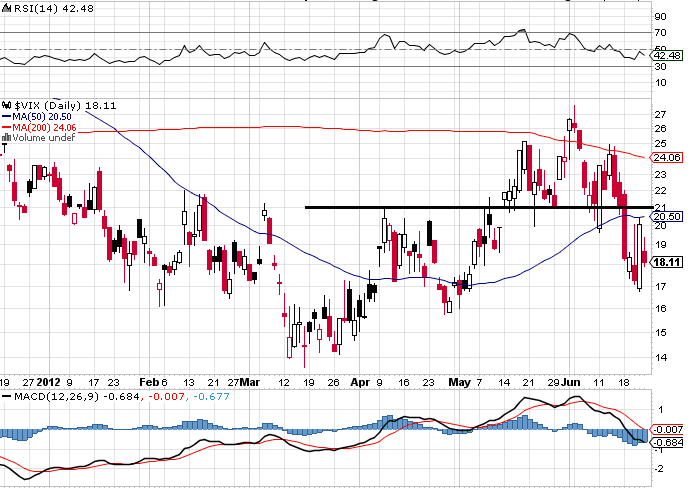Click the Mar month label

coord(250,382)
